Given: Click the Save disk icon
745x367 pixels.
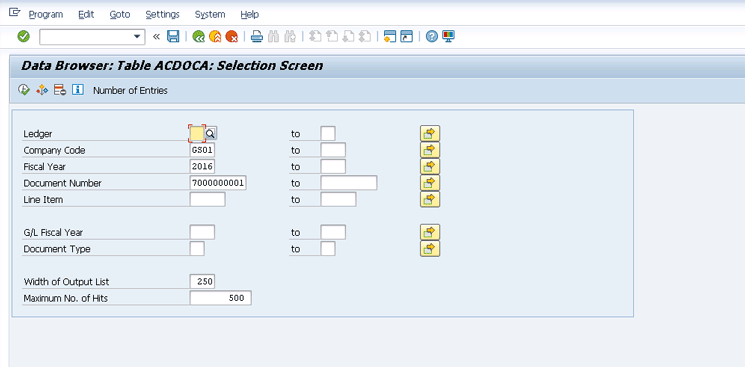Looking at the screenshot, I should coord(173,37).
